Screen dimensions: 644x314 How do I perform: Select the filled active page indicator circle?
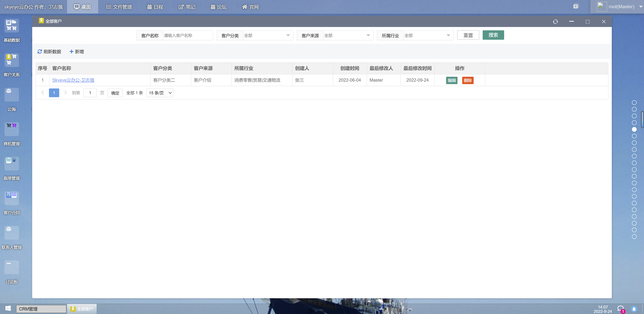coord(634,129)
